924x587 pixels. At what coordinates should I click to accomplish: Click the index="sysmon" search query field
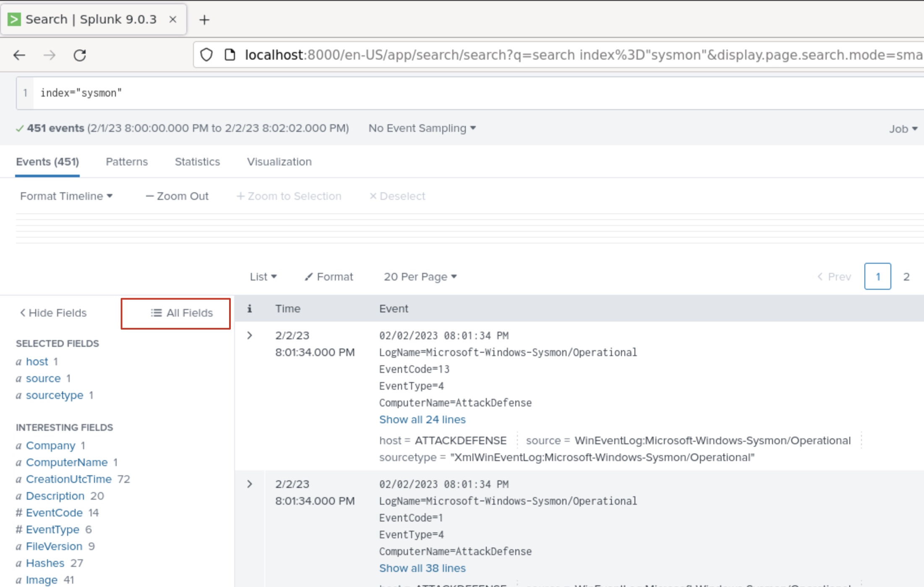point(478,93)
